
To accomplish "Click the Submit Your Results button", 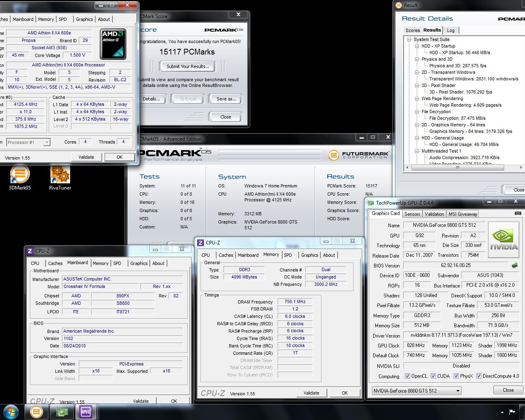I will point(188,66).
